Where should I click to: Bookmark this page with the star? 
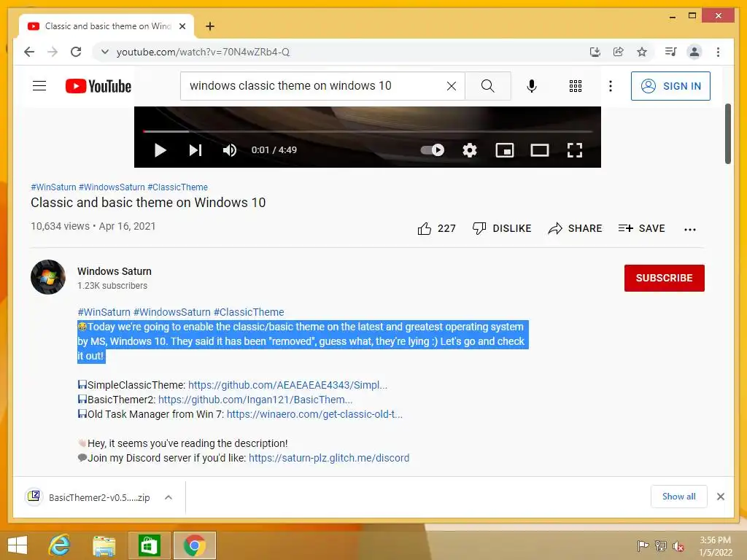click(642, 52)
